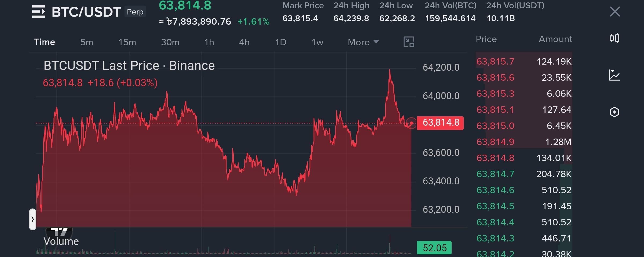This screenshot has width=644, height=257.
Task: Click the 63,400.0 price axis tick
Action: 441,181
